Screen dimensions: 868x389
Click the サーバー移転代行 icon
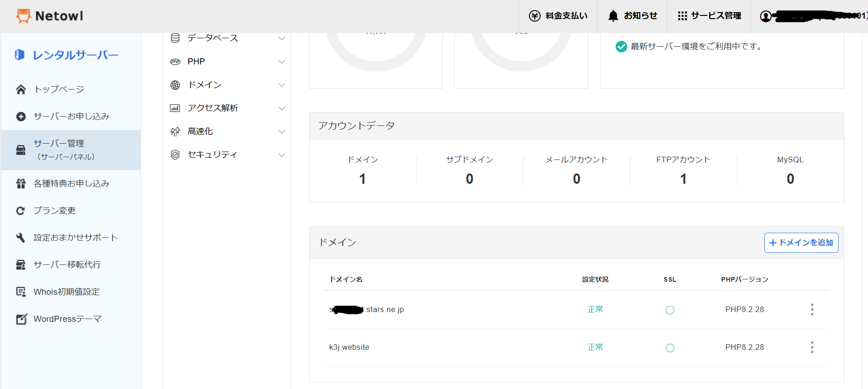[21, 264]
